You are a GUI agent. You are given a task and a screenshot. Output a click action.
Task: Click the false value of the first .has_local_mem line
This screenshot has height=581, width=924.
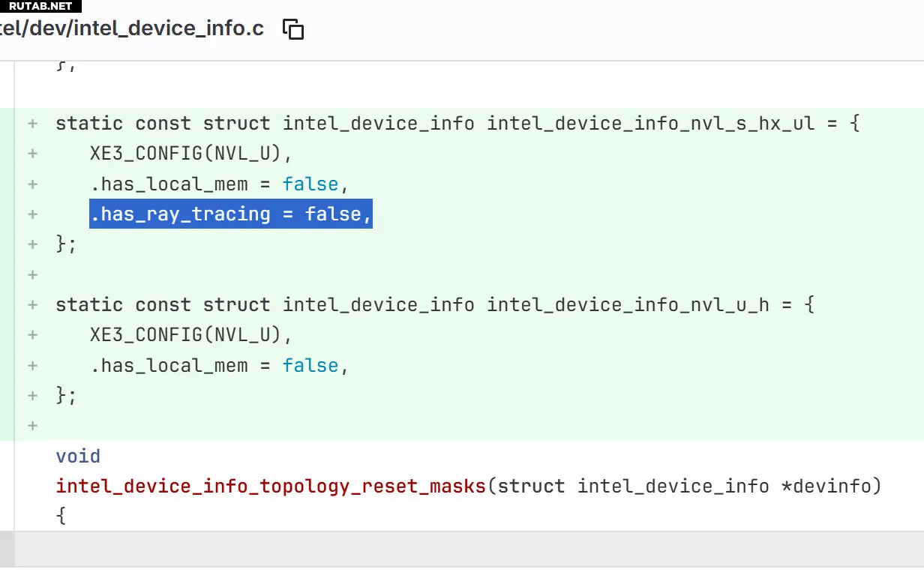tap(310, 184)
